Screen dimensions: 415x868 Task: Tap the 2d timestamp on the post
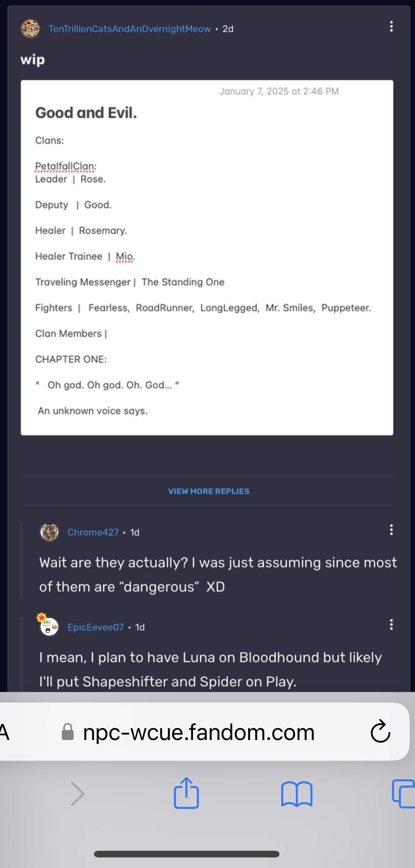(228, 29)
